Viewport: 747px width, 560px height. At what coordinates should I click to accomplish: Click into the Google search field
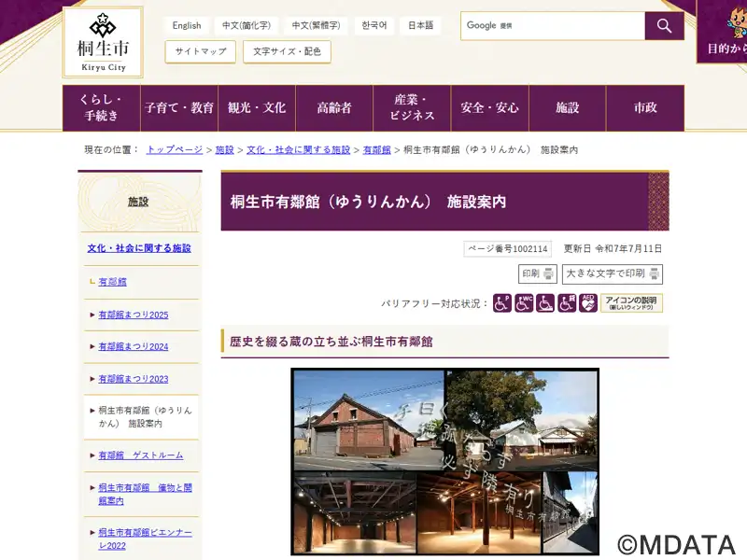[553, 26]
